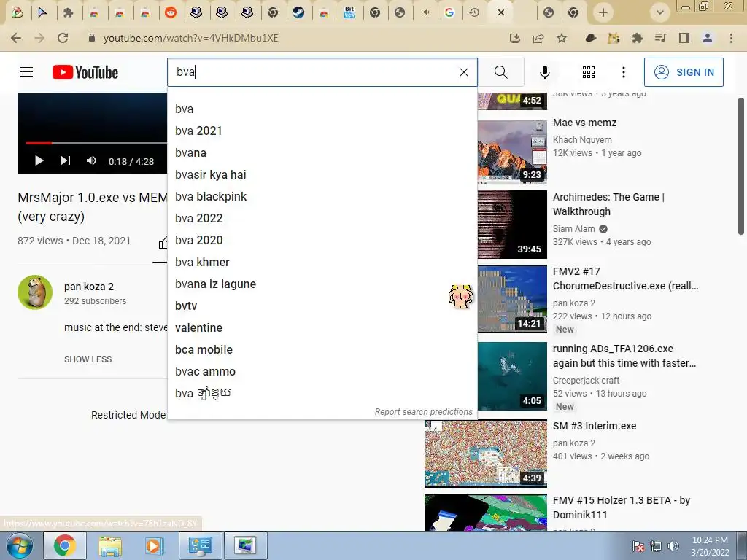The image size is (747, 560).
Task: Switch to the Steam tab
Action: [298, 12]
